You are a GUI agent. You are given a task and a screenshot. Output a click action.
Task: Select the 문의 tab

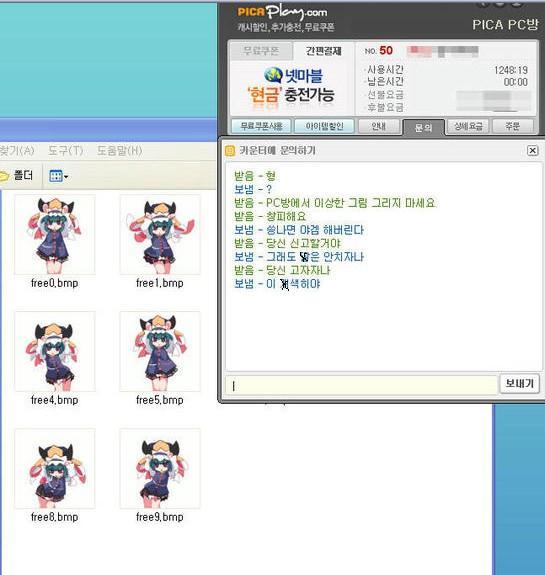click(424, 128)
